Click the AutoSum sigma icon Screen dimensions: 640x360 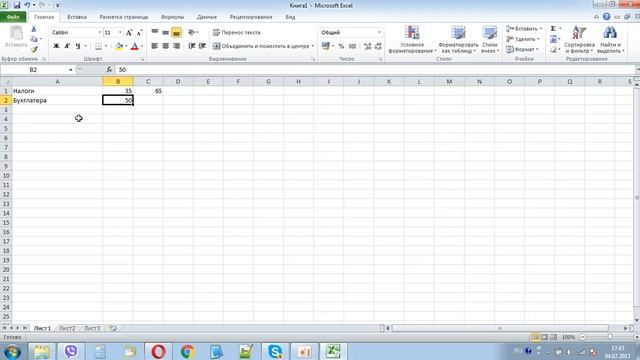coord(553,29)
